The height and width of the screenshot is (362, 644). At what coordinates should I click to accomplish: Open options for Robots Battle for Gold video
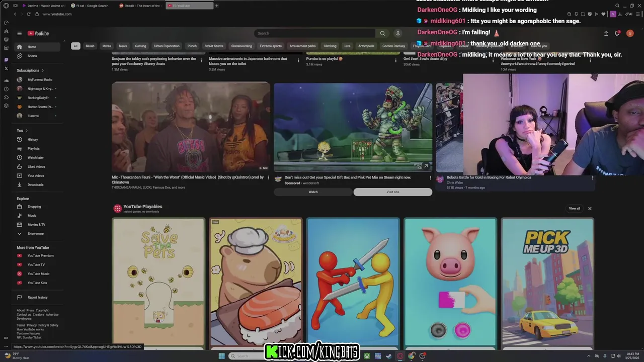pos(592,177)
